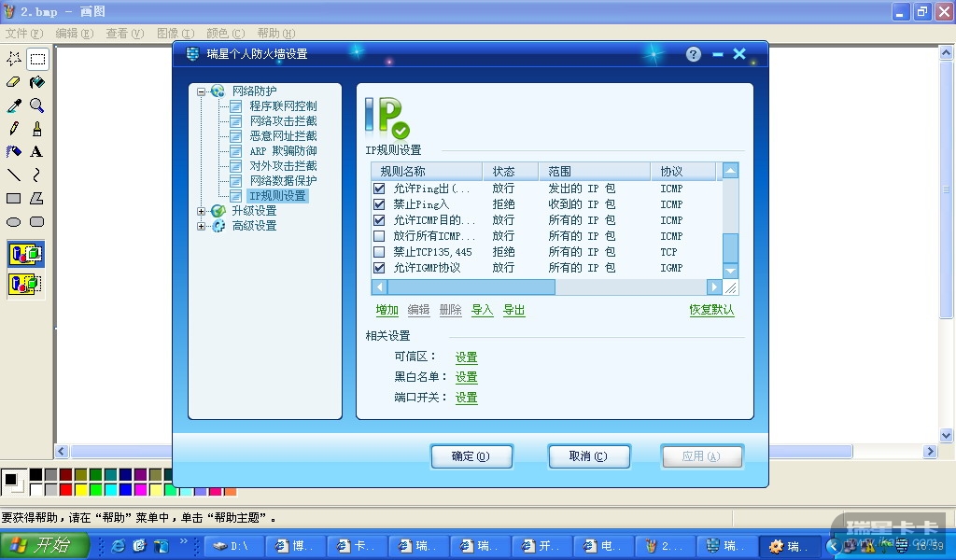The image size is (956, 560).
Task: Expand hidden quick launch icons chevron
Action: point(184,540)
